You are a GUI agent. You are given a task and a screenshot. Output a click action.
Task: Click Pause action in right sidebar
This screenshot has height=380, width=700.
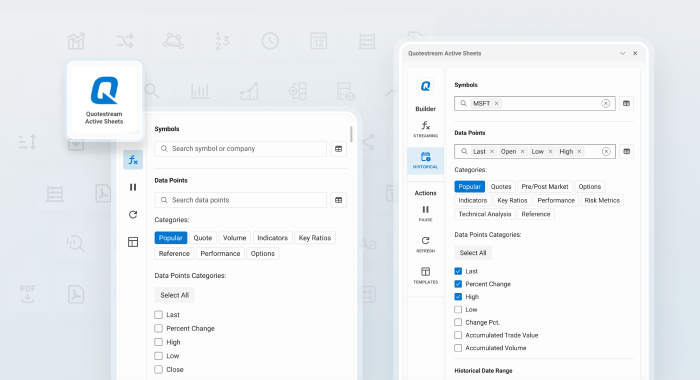pyautogui.click(x=425, y=213)
